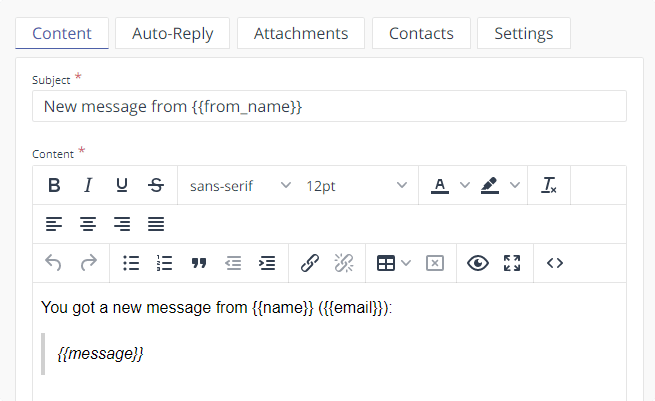655x401 pixels.
Task: Open text color picker arrow
Action: [464, 185]
